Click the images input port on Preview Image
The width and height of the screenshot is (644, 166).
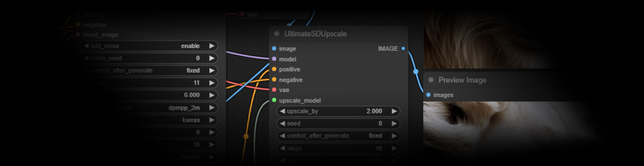(x=428, y=95)
